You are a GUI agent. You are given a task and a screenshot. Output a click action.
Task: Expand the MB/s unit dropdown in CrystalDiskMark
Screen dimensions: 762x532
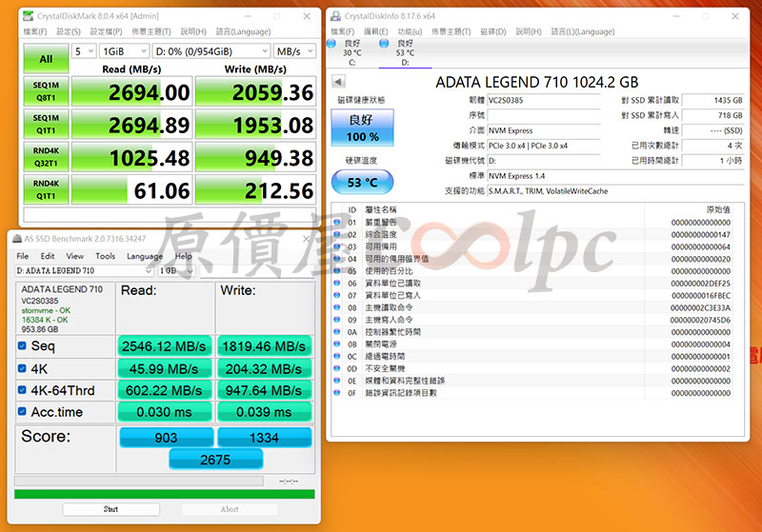point(294,51)
